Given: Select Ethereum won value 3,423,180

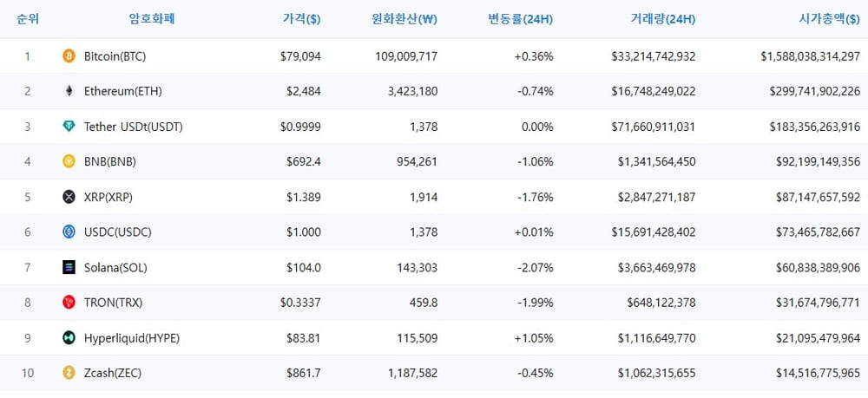Looking at the screenshot, I should (413, 91).
